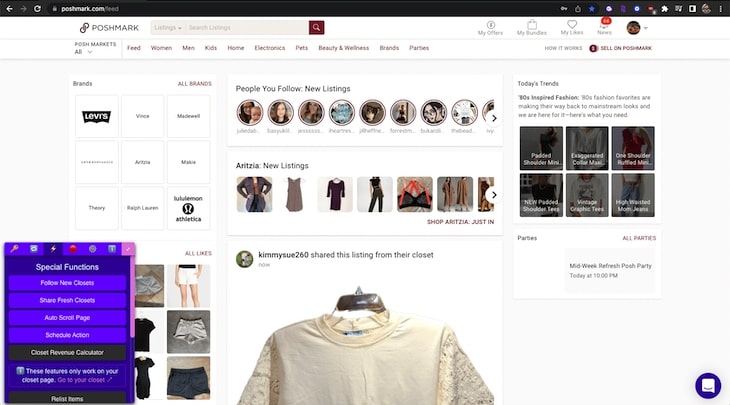The height and width of the screenshot is (405, 730).
Task: Open the second blue tab icon in extension panel
Action: (x=34, y=249)
